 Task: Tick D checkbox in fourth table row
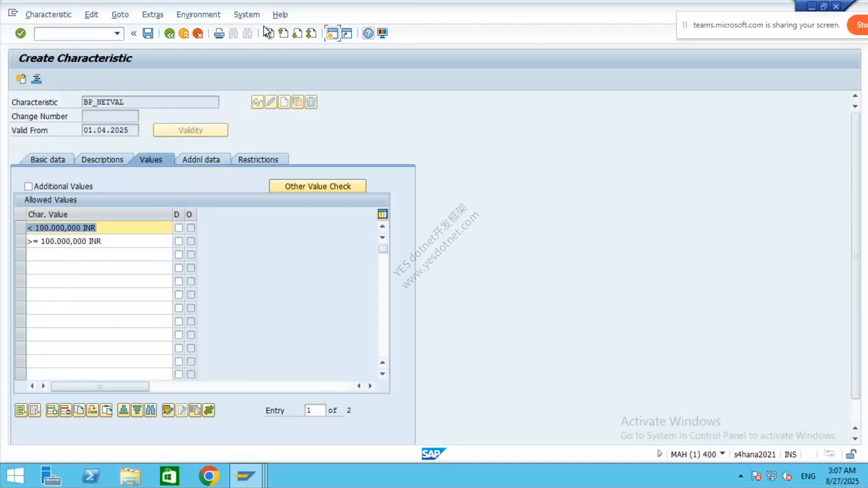point(179,268)
